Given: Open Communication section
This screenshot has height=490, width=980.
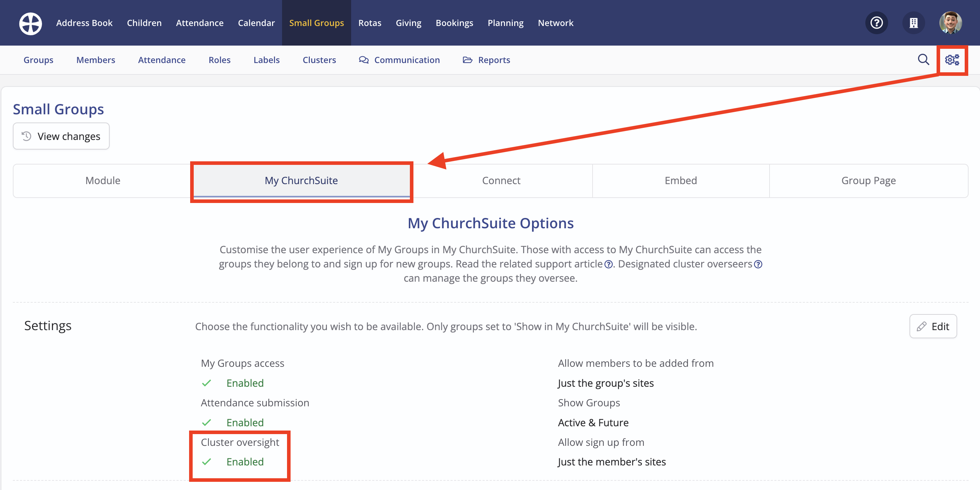Looking at the screenshot, I should [400, 60].
